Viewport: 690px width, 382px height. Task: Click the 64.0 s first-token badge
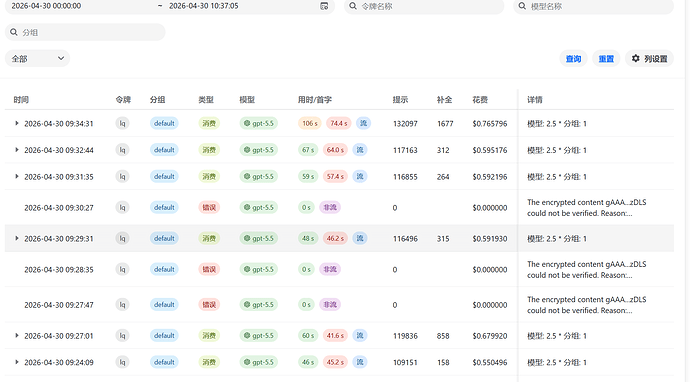click(335, 150)
